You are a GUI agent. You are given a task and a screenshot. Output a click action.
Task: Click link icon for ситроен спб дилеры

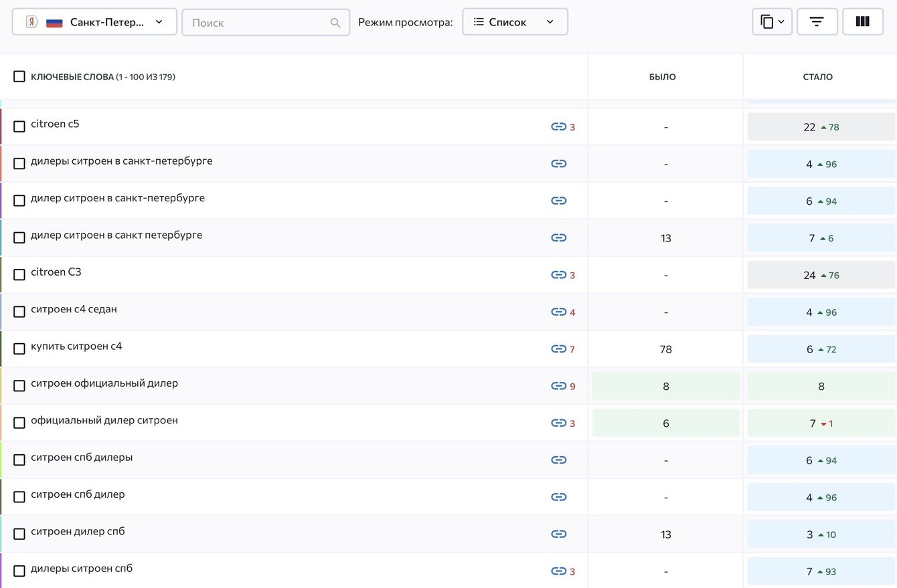click(x=558, y=460)
